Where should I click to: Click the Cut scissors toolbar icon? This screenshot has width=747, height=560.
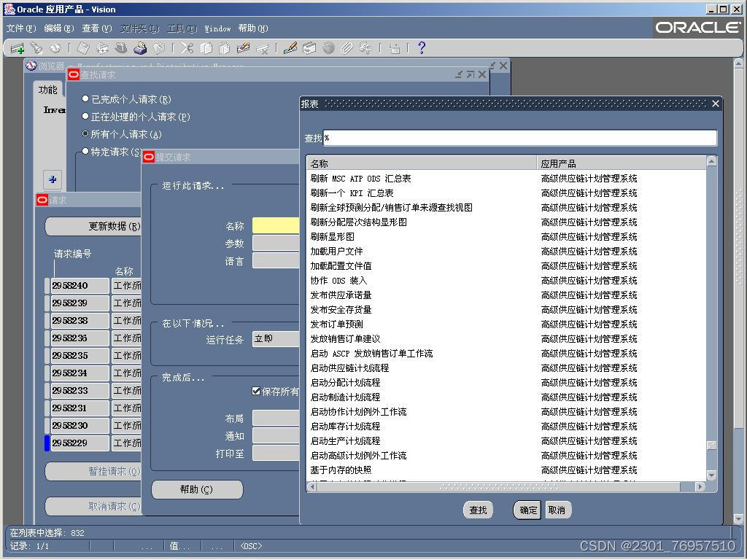point(187,48)
